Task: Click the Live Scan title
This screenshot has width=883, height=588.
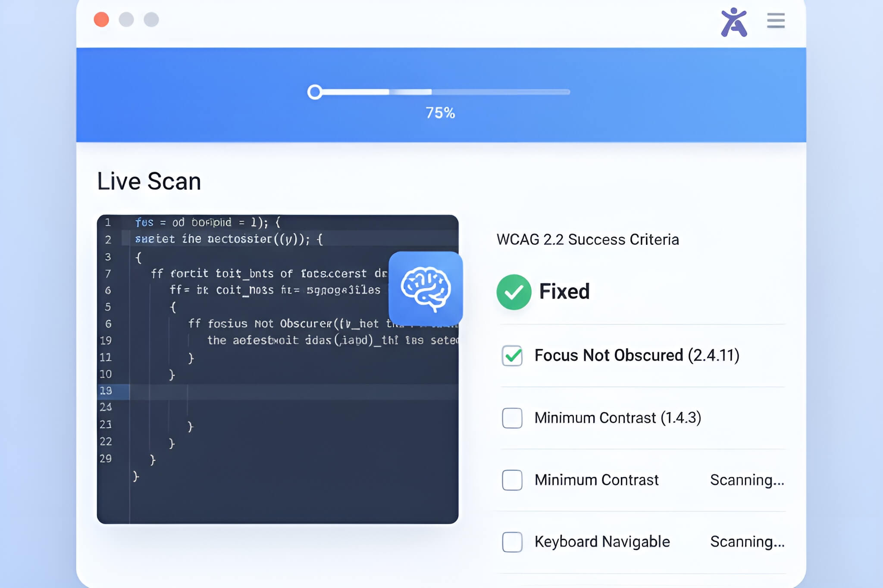Action: click(x=149, y=181)
